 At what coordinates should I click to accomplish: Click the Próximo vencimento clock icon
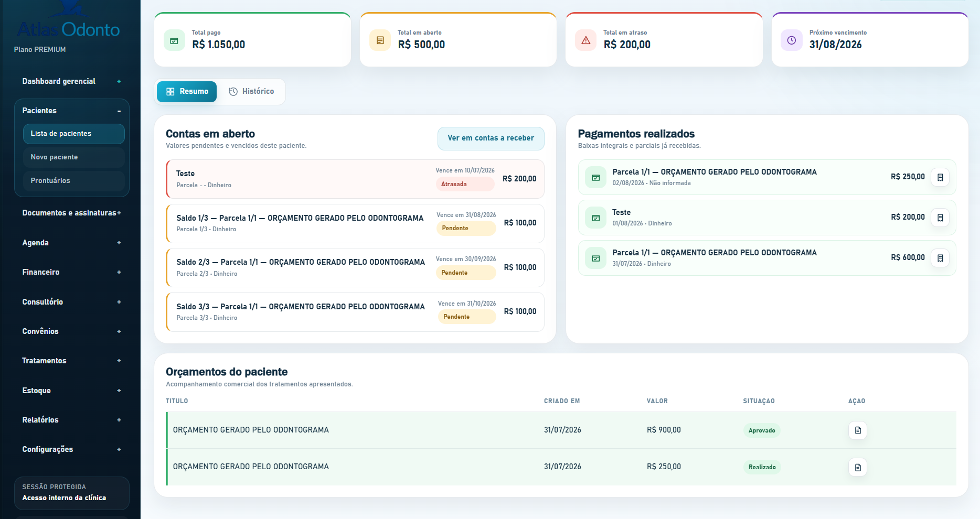pos(792,40)
